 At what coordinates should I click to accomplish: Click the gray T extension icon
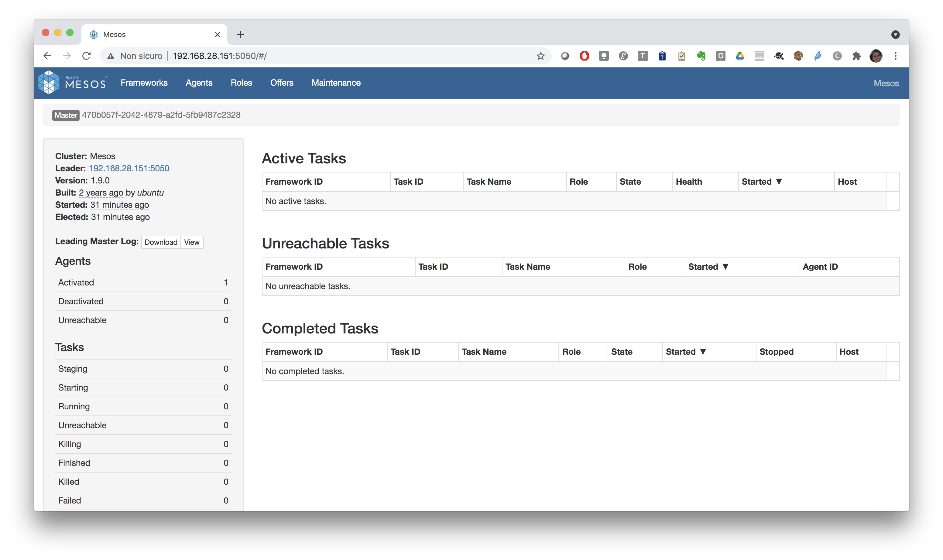pos(643,56)
